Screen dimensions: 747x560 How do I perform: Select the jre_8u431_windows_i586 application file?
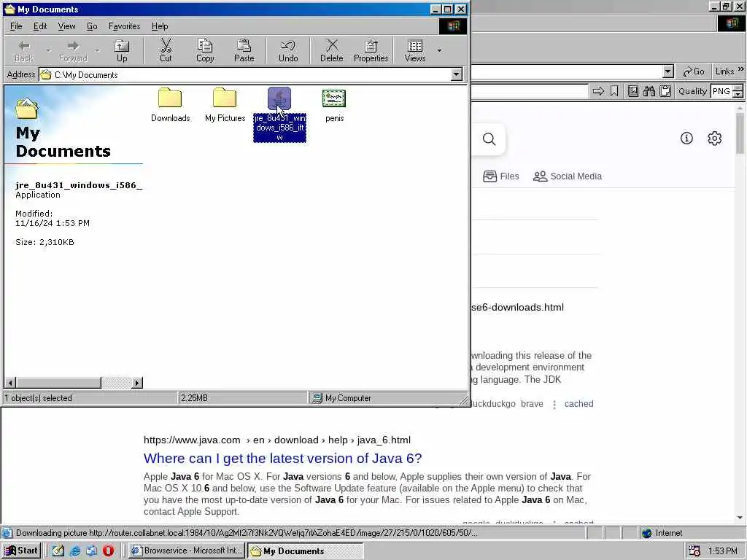coord(279,114)
